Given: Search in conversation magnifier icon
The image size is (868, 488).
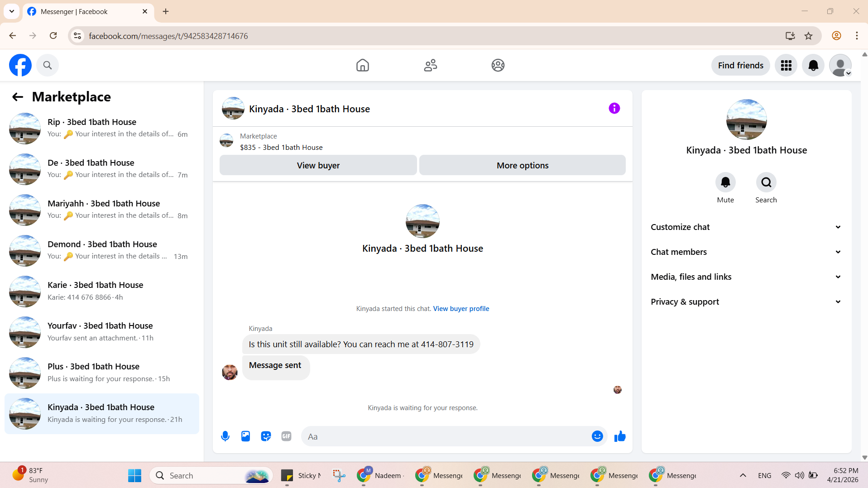Looking at the screenshot, I should click(766, 182).
